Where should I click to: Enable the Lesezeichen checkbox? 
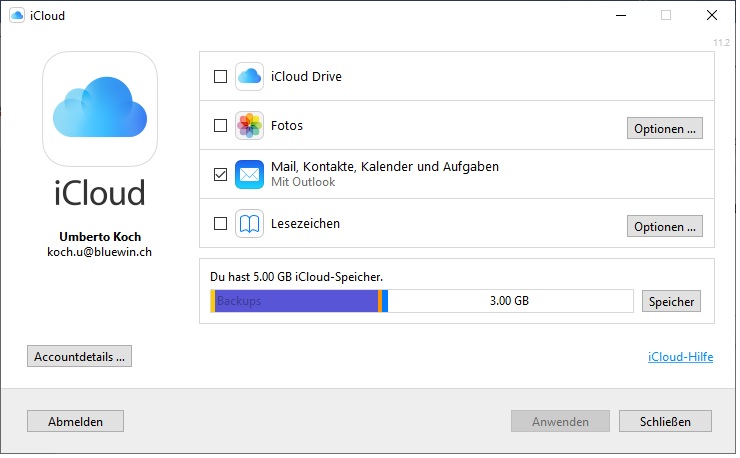(220, 223)
